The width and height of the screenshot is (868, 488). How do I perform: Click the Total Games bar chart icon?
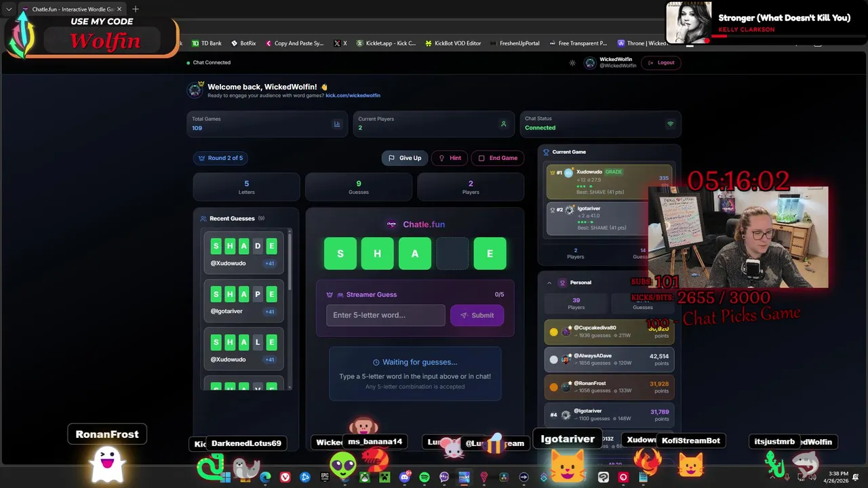click(x=337, y=124)
